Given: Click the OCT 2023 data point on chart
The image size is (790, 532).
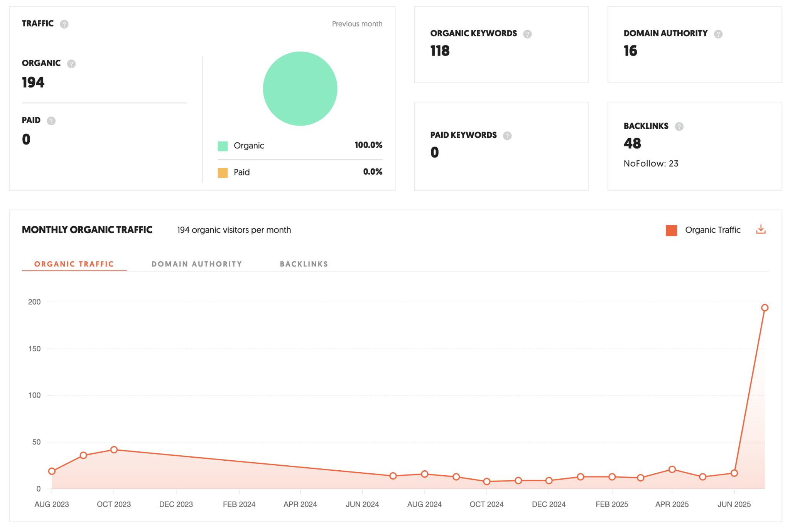Looking at the screenshot, I should [x=114, y=450].
